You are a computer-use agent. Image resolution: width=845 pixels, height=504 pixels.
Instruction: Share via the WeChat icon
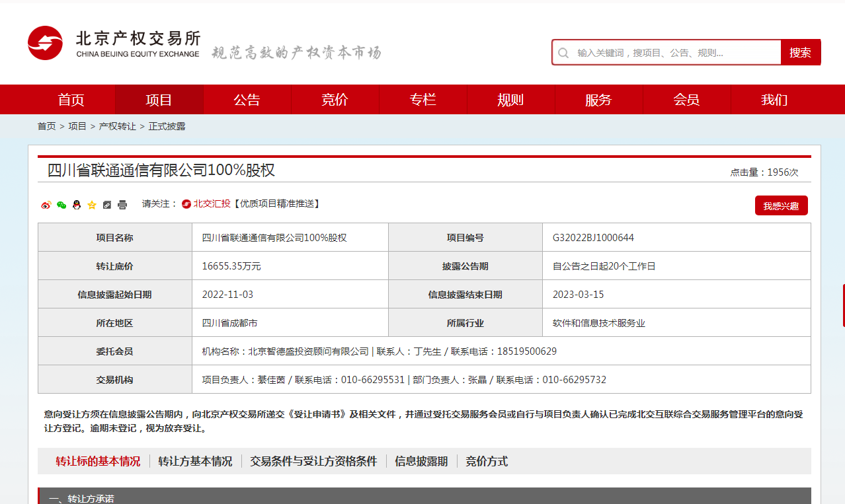pos(61,205)
